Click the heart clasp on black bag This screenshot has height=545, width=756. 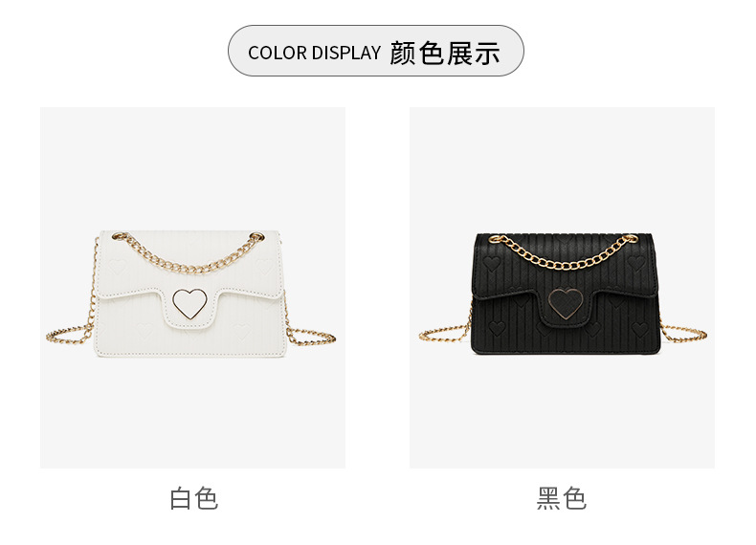pyautogui.click(x=567, y=303)
